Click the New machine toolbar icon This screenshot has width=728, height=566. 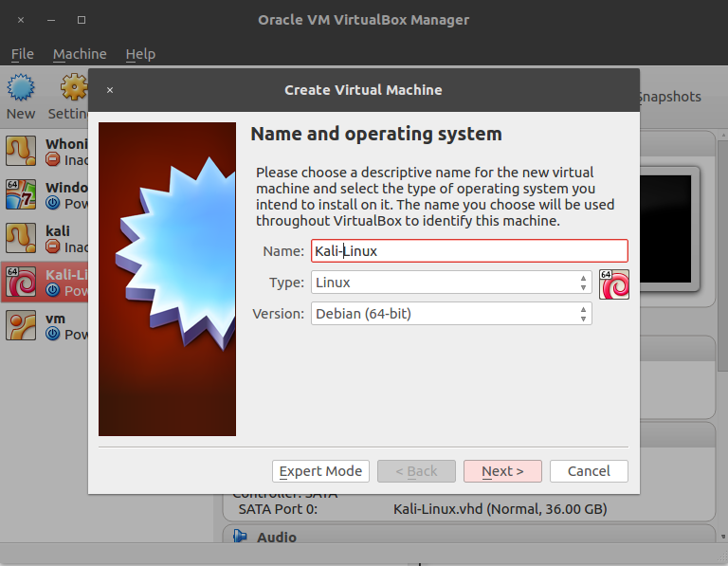[x=21, y=87]
